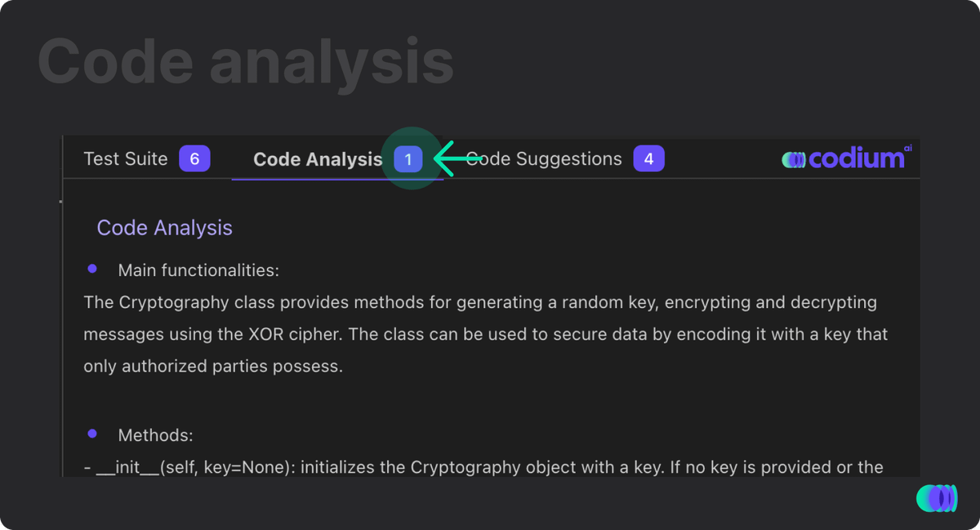Select the Codium icon at bottom right corner

click(937, 498)
